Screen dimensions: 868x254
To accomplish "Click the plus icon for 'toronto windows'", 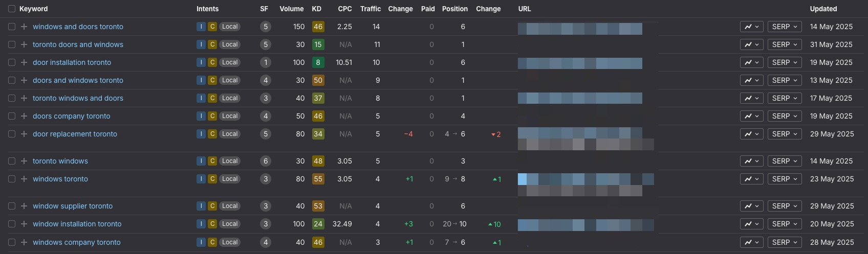I will point(24,161).
